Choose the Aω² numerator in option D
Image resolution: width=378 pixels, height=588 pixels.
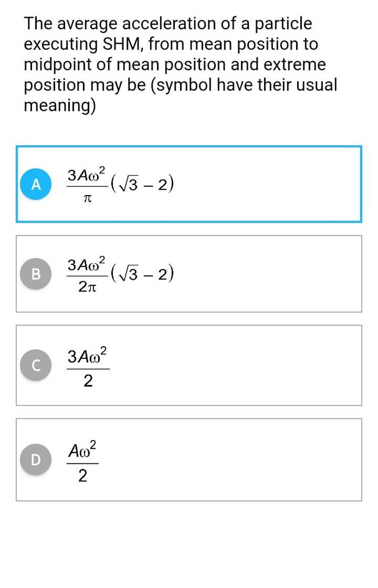click(83, 450)
